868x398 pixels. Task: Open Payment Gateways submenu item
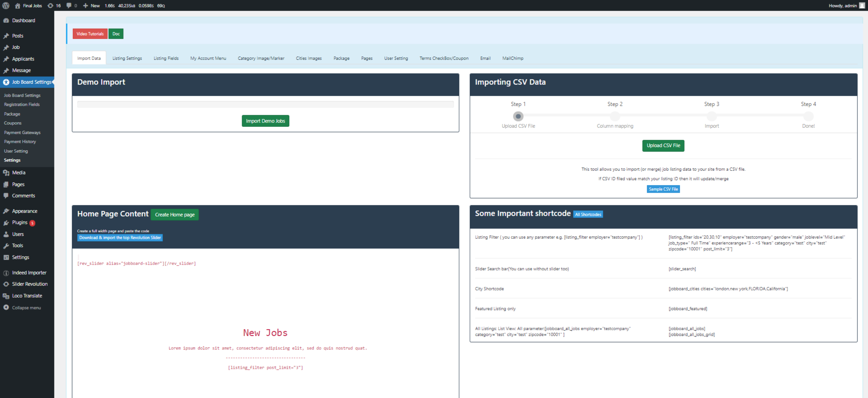click(x=22, y=132)
